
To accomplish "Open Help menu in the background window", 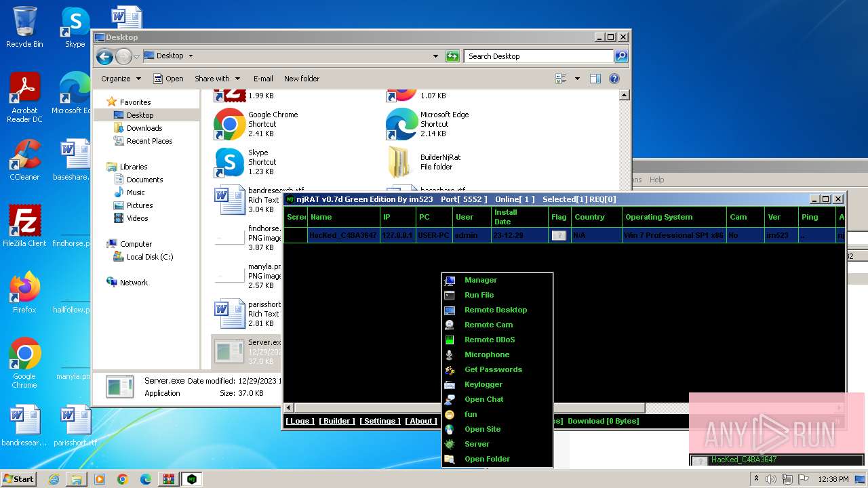I will click(x=656, y=180).
